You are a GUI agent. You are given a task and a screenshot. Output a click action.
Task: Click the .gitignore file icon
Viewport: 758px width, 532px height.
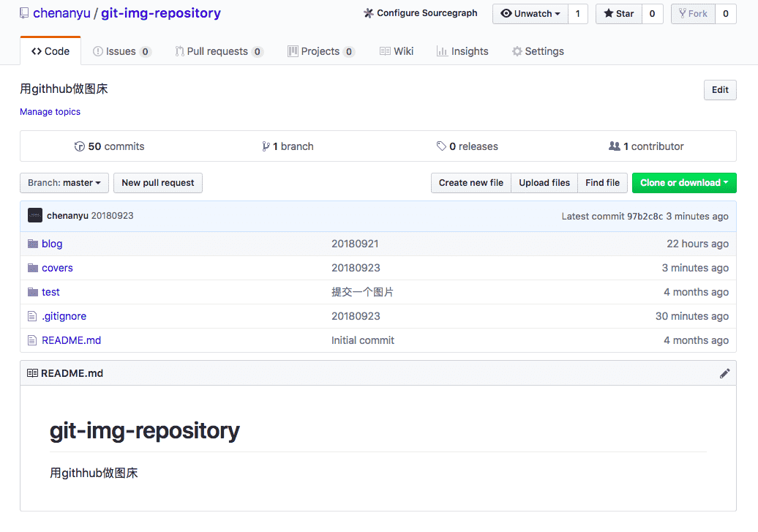tap(32, 316)
